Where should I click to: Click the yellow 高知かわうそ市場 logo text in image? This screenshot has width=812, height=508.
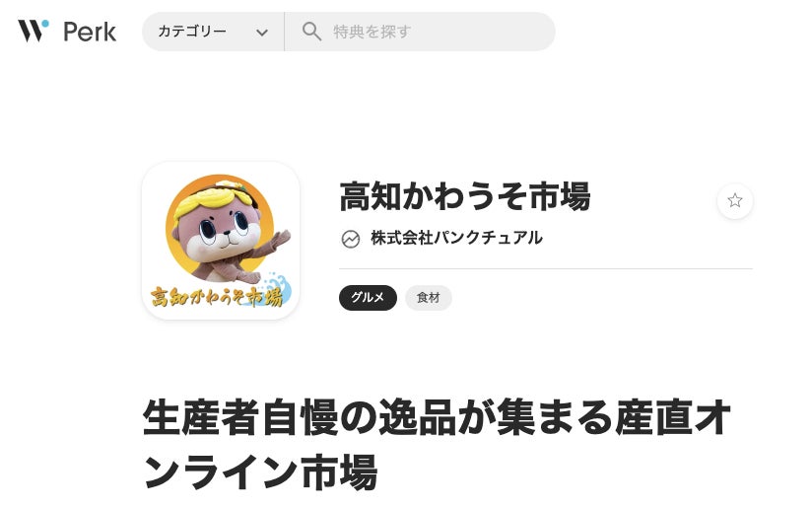217,297
